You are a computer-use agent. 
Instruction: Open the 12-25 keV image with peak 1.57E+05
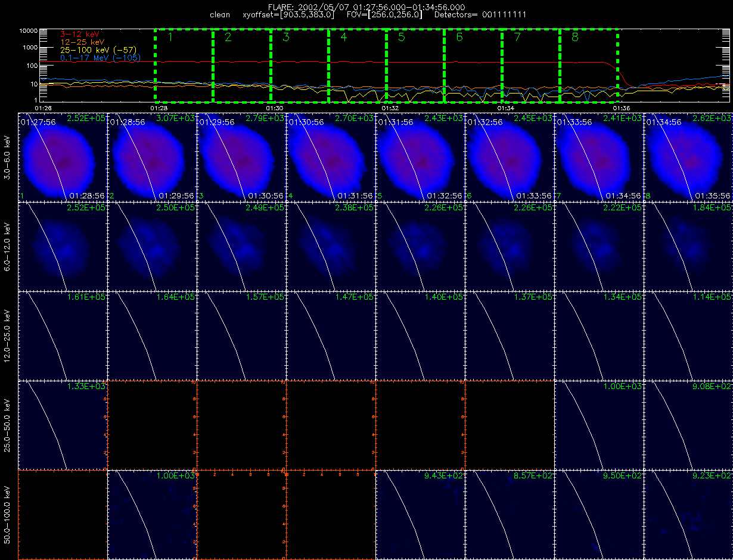coord(241,335)
